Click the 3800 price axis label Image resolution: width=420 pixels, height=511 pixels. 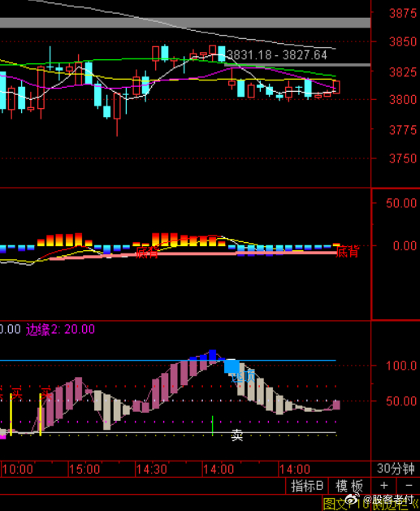403,99
